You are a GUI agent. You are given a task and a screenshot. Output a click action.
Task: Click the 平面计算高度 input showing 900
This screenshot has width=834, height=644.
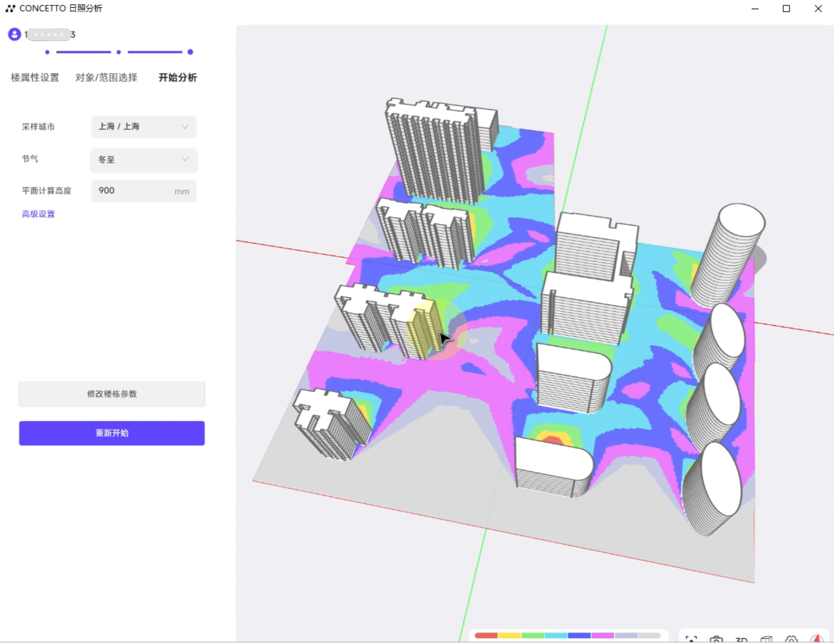click(x=134, y=191)
